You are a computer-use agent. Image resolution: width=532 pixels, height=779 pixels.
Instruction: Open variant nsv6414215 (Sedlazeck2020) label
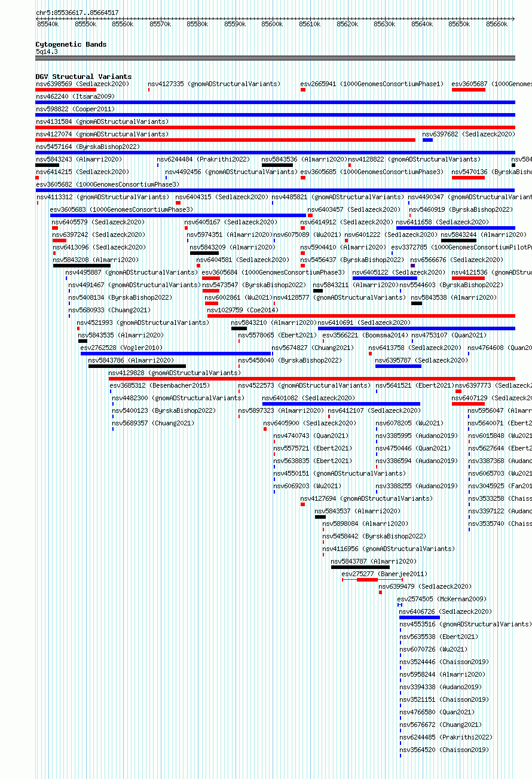point(82,172)
